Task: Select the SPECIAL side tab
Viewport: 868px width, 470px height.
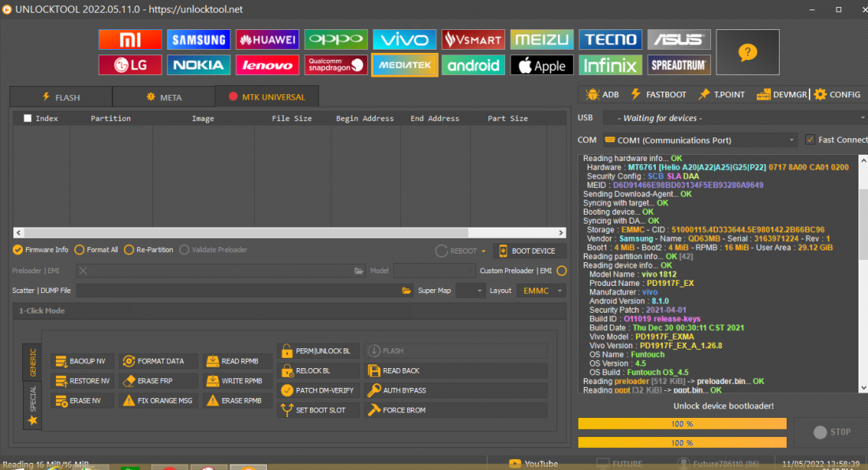Action: [x=32, y=404]
